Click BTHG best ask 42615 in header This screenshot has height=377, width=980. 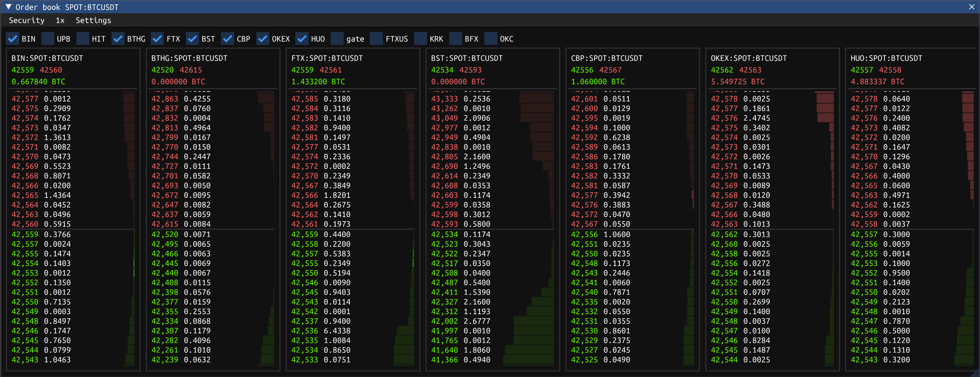pyautogui.click(x=191, y=70)
